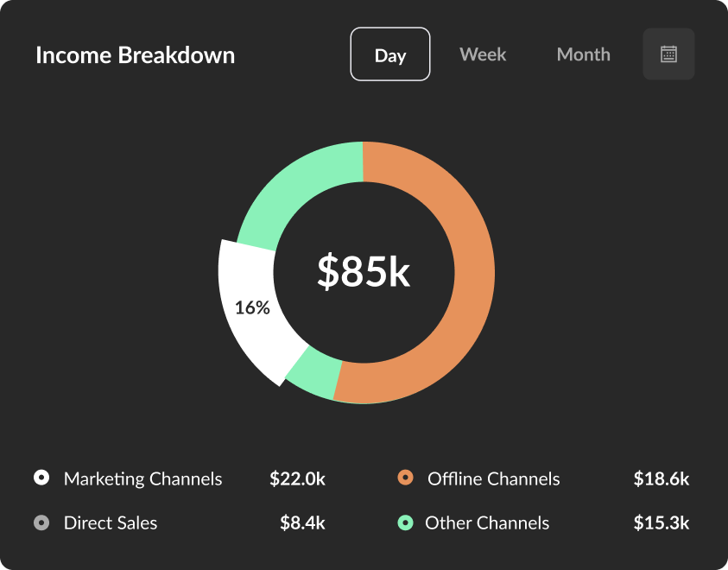Click the $85k total in chart center
Viewport: 728px width, 570px height.
click(x=364, y=272)
